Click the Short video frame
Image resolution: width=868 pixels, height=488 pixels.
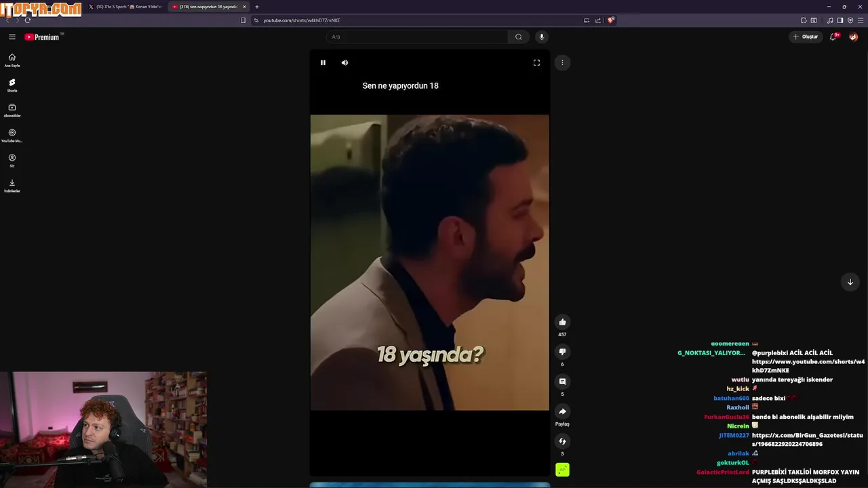coord(429,262)
